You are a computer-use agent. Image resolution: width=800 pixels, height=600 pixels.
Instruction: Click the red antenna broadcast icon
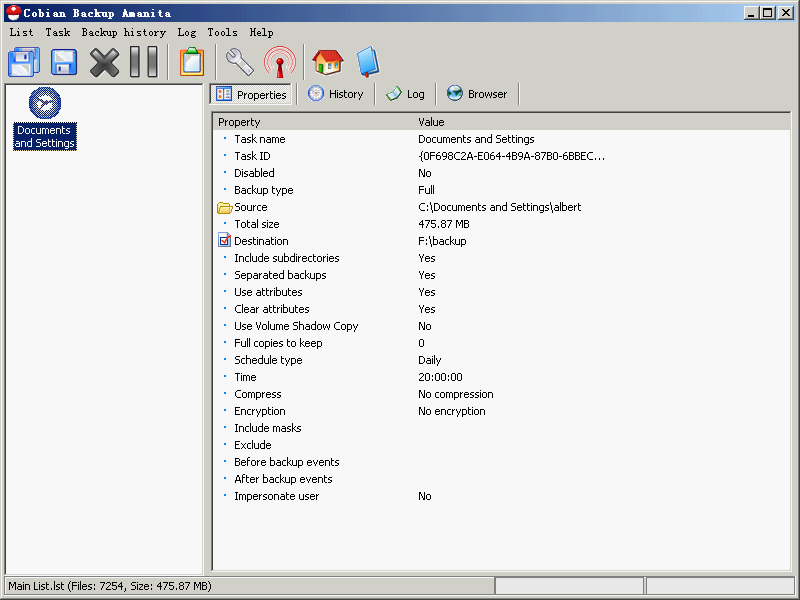279,62
